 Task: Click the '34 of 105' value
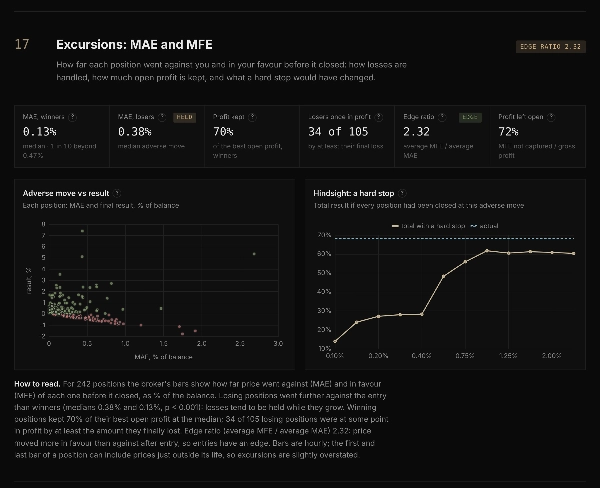[338, 132]
